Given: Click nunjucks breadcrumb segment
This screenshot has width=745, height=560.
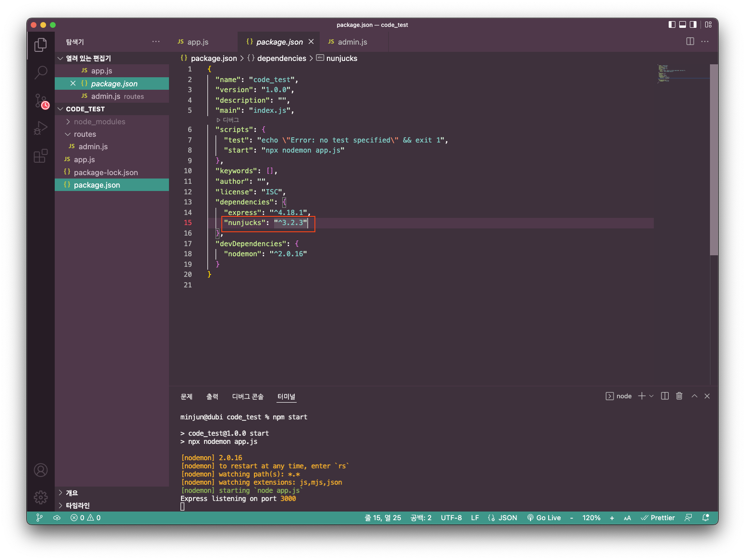Looking at the screenshot, I should pyautogui.click(x=336, y=58).
